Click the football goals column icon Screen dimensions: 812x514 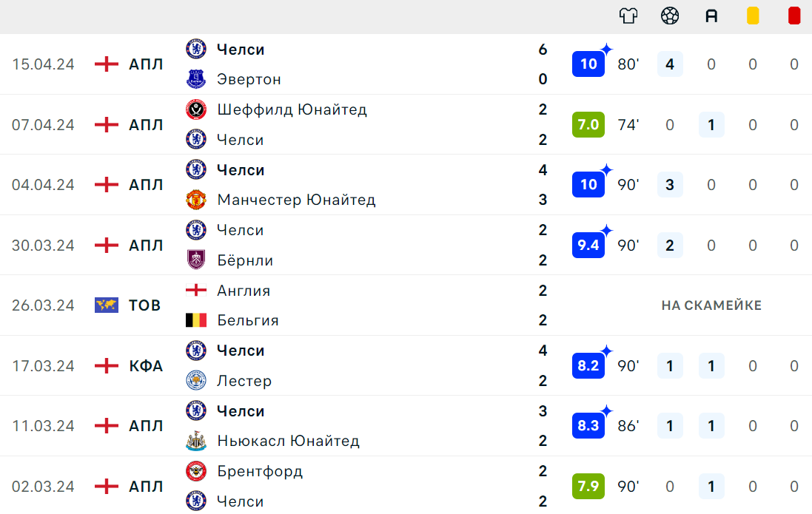[670, 16]
